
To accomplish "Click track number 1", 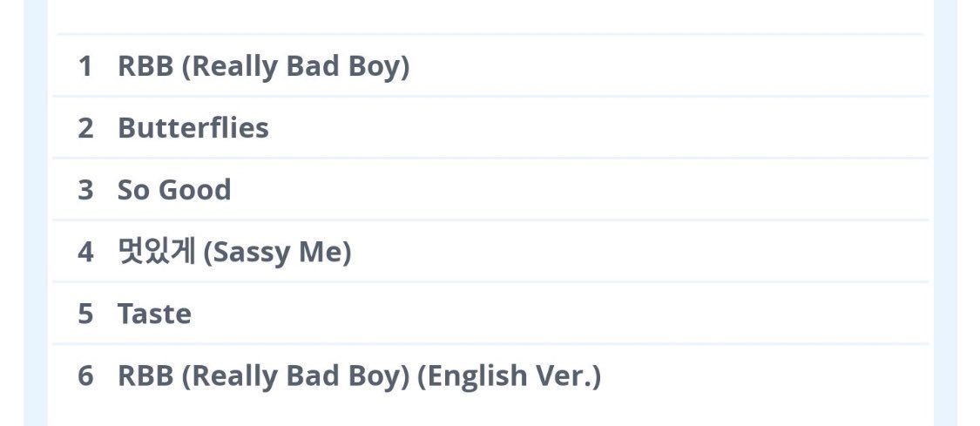I will (84, 66).
